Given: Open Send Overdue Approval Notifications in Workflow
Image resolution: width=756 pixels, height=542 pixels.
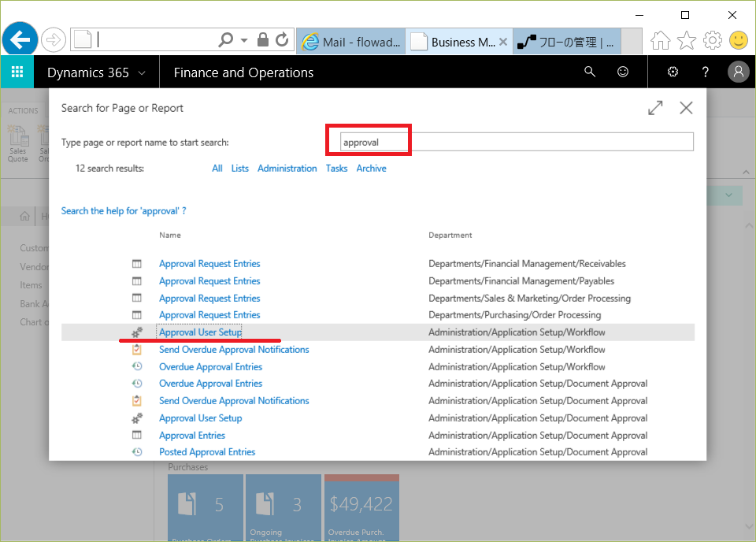Looking at the screenshot, I should tap(235, 350).
